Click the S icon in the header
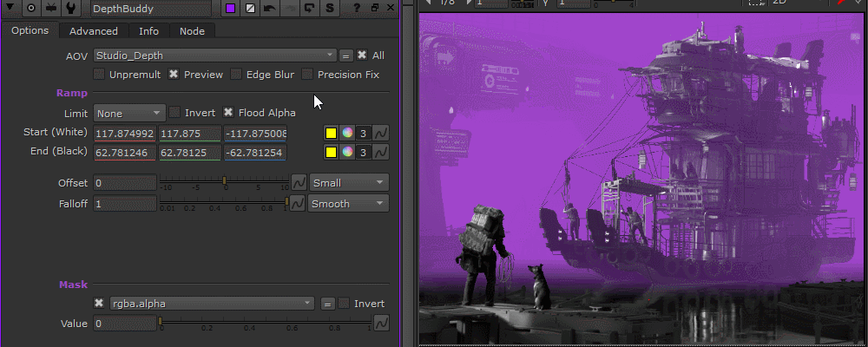Viewport: 868px width, 347px height. [330, 8]
